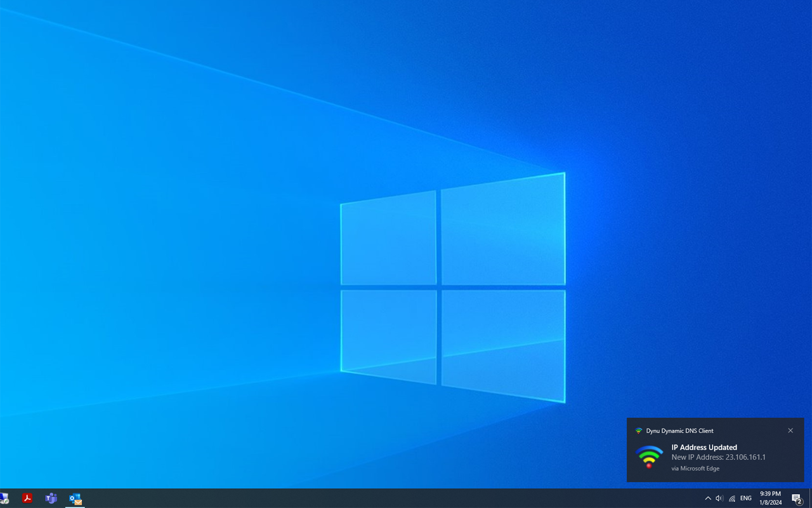Click the "Dynu Dynamic DNS Client" header text
Screen dimensions: 812x508
679,431
